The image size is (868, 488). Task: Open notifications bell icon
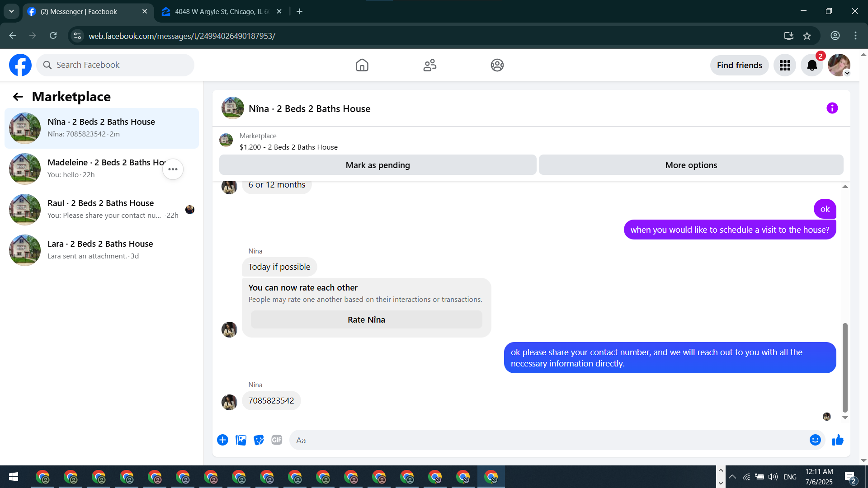(812, 66)
